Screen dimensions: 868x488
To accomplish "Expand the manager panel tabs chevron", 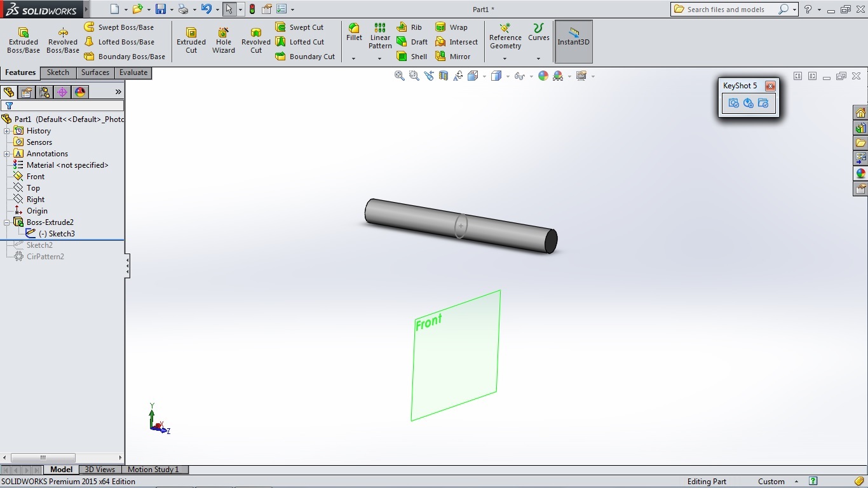I will point(118,92).
